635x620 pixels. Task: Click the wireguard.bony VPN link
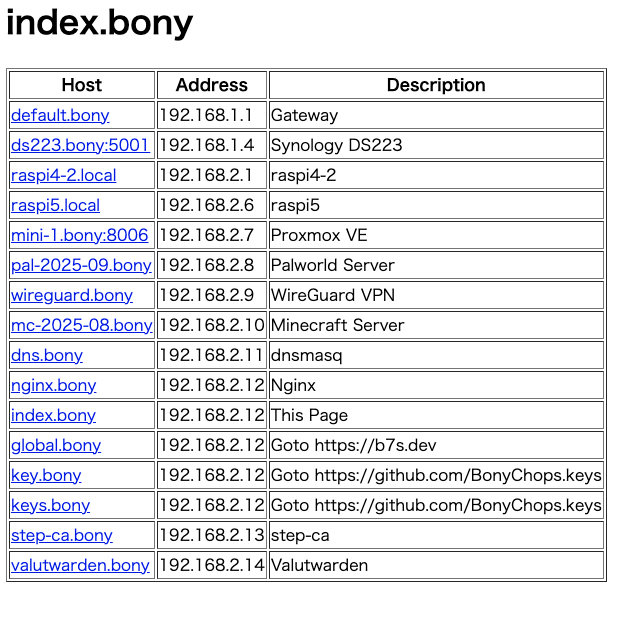point(71,295)
